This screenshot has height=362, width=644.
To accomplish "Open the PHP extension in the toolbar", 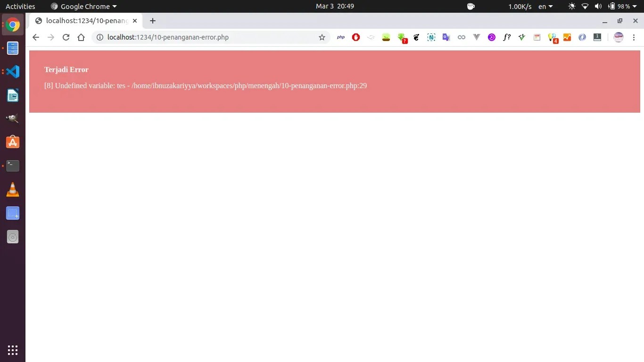I will point(340,37).
